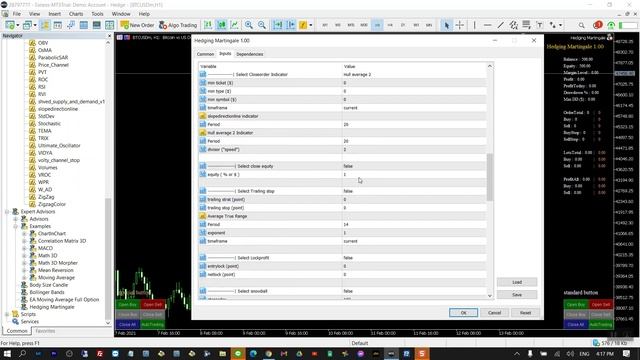Viewport: 640px width, 360px height.
Task: Click the New Order toolbar button
Action: coord(137,25)
